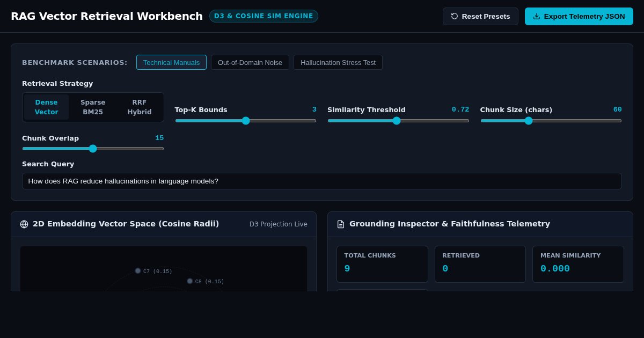The width and height of the screenshot is (644, 338).
Task: Click the C7 (0.15) node in the embedding plot
Action: 138,271
